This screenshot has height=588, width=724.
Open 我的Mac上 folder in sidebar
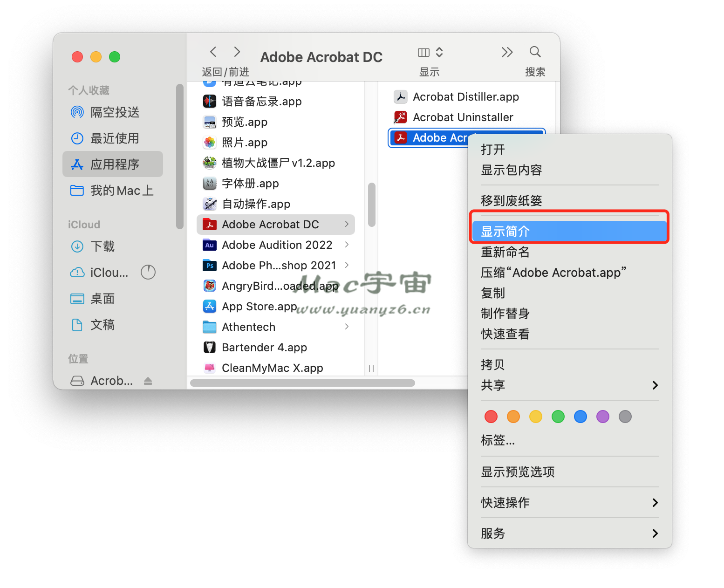coord(113,191)
